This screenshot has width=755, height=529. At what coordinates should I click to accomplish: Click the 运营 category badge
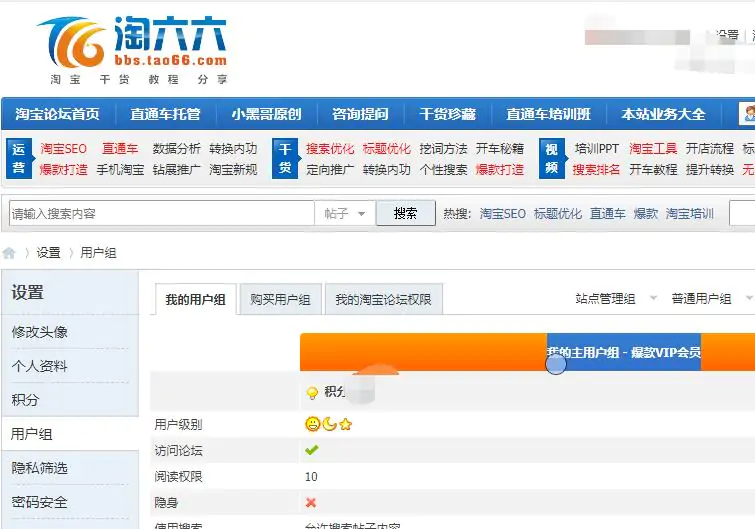click(x=19, y=158)
